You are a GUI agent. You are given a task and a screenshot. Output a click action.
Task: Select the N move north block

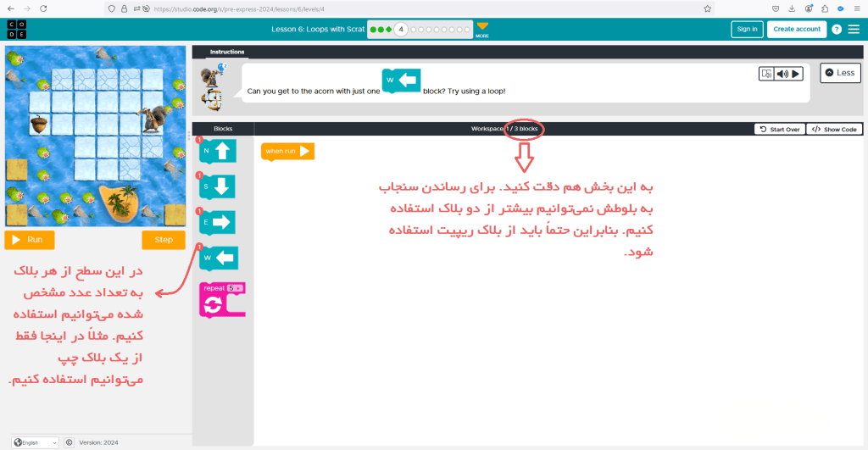pyautogui.click(x=218, y=151)
